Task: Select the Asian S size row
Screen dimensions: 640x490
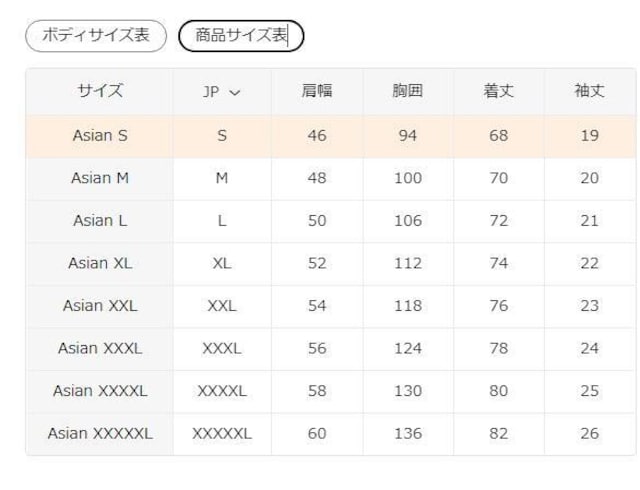Action: point(100,136)
